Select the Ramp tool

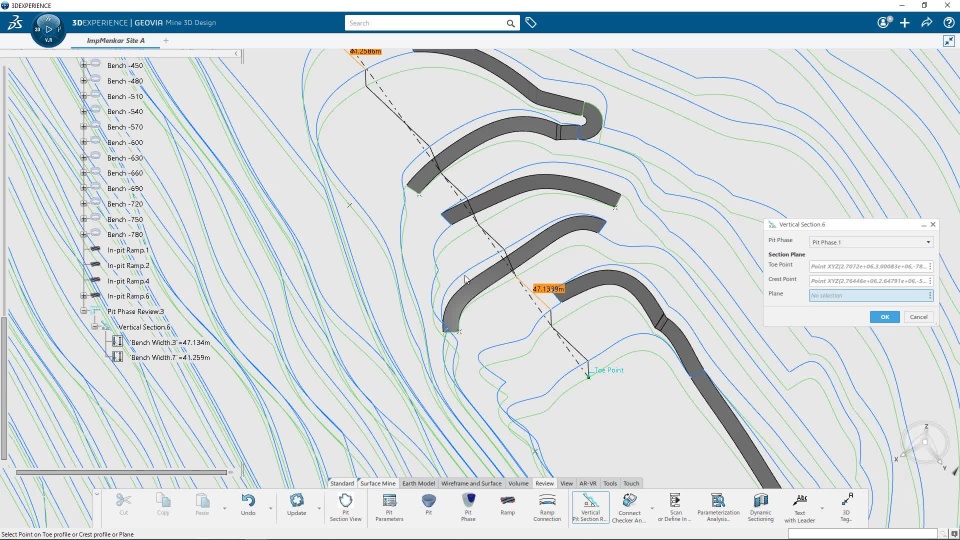click(508, 504)
